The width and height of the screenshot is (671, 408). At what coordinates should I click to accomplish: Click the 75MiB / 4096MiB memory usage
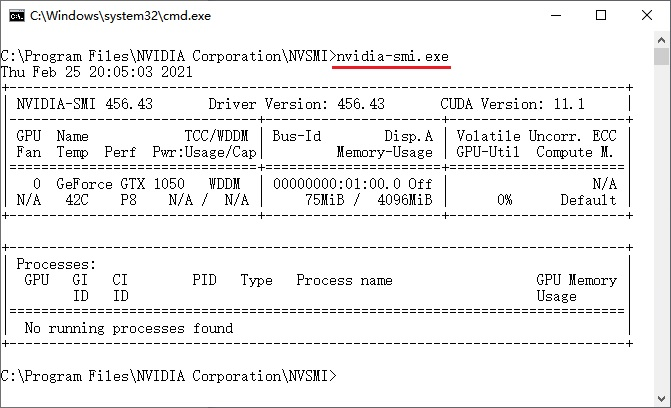[368, 200]
